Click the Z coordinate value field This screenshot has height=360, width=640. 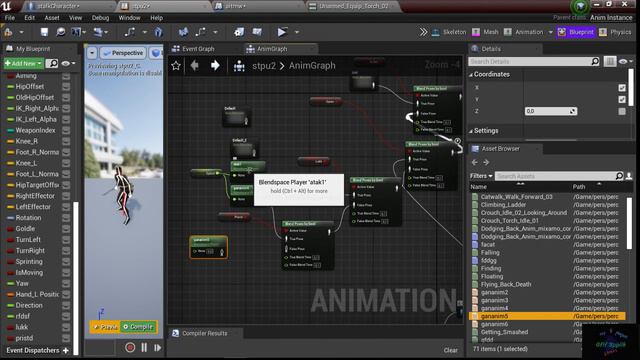551,111
